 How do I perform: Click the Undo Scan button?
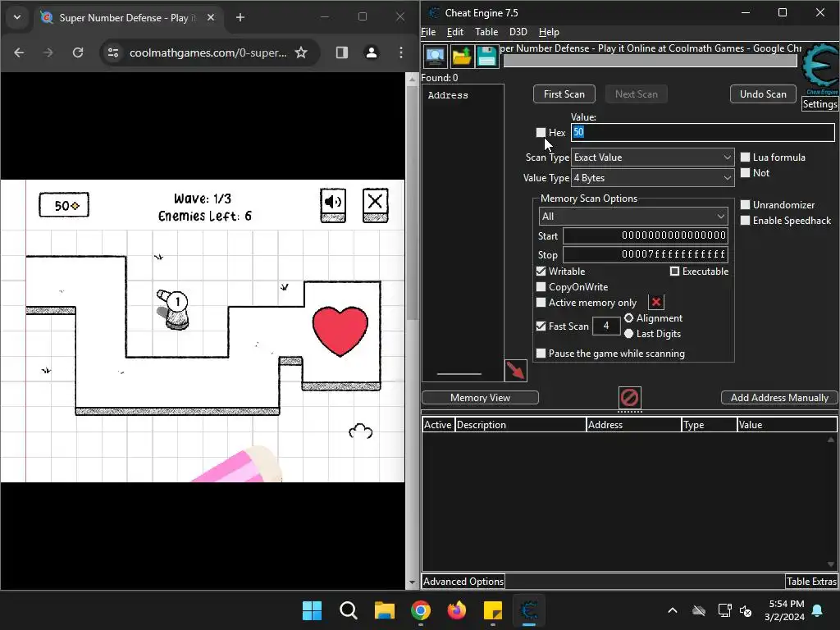(x=763, y=94)
